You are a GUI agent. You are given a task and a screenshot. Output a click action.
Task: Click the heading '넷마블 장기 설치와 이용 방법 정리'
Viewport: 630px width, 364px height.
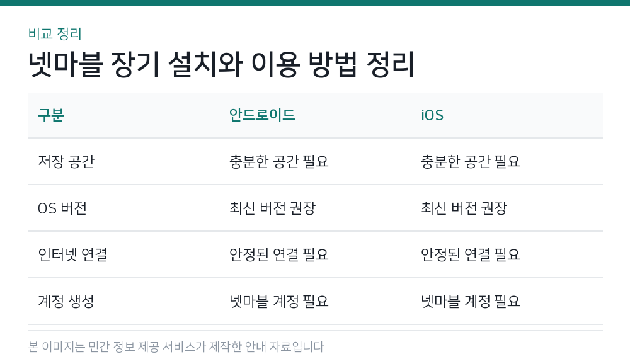click(x=221, y=64)
